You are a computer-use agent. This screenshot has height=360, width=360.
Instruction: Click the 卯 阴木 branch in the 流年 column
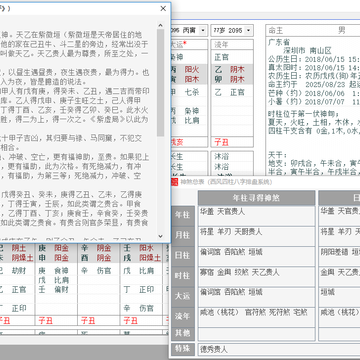pos(230,79)
